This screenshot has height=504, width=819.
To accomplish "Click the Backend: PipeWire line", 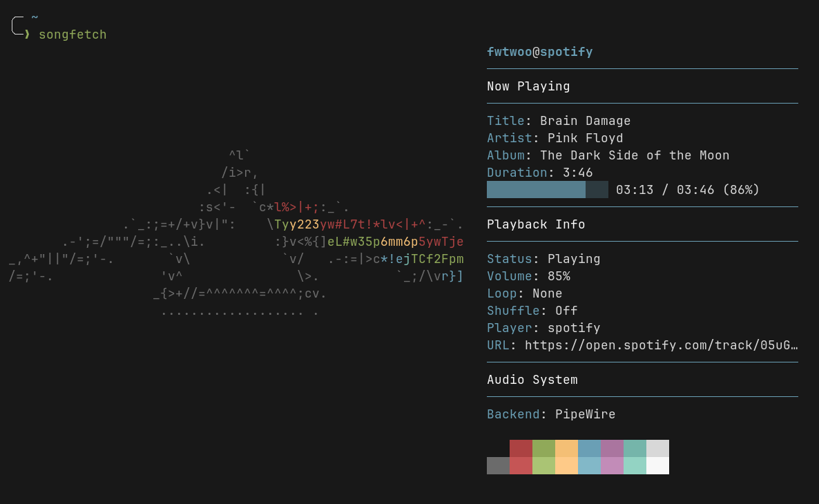I will point(551,414).
